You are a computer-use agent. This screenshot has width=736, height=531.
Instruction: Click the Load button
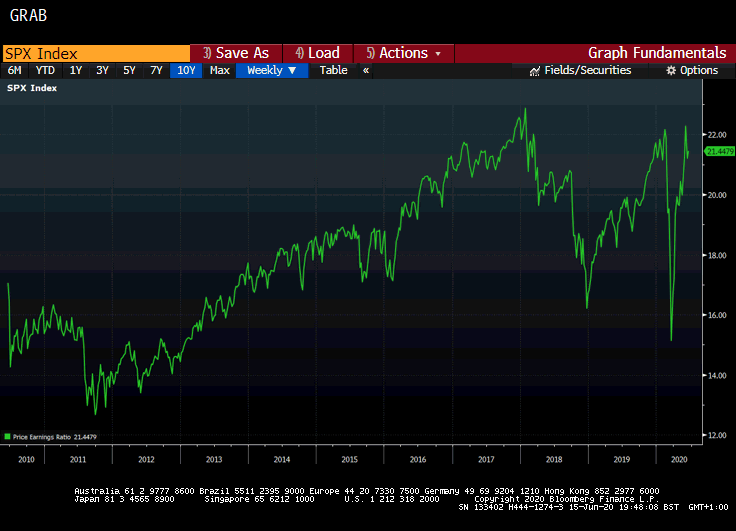(x=317, y=53)
